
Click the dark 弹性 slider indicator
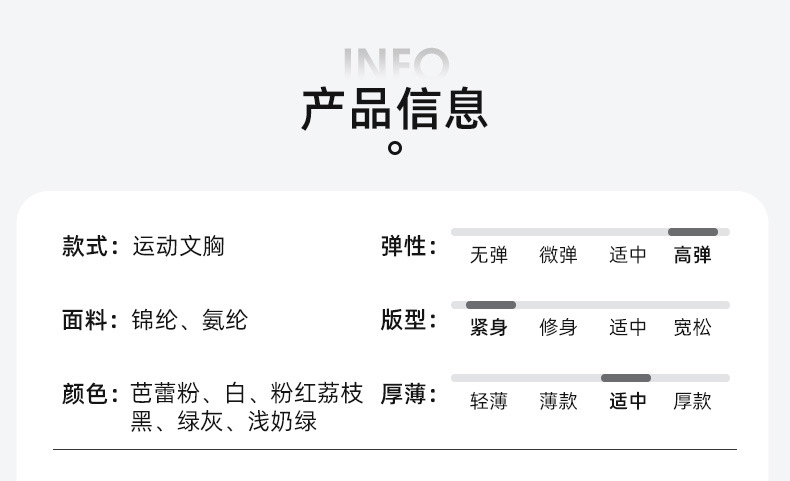tap(693, 232)
